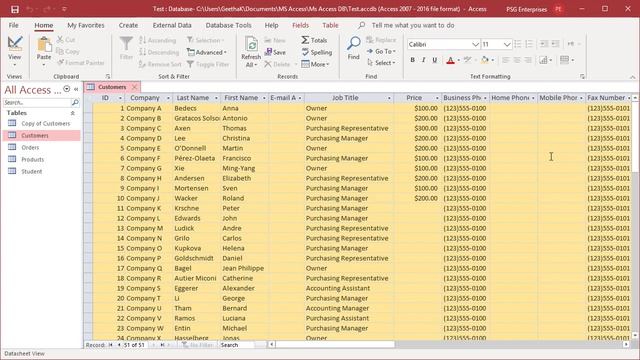Open Job Title column filter arrow

click(x=389, y=98)
